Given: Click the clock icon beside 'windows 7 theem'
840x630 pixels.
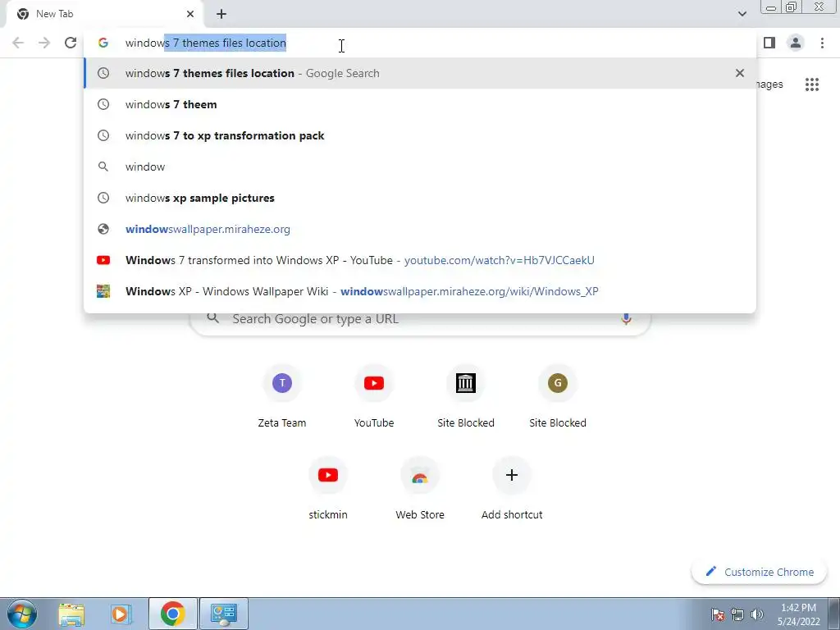Looking at the screenshot, I should coord(103,104).
